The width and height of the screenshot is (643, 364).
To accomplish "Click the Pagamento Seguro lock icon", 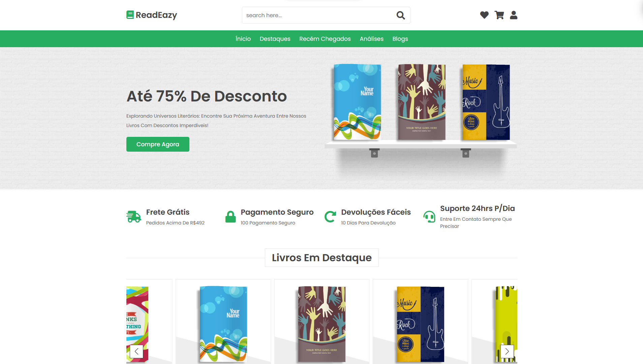I will pos(231,217).
